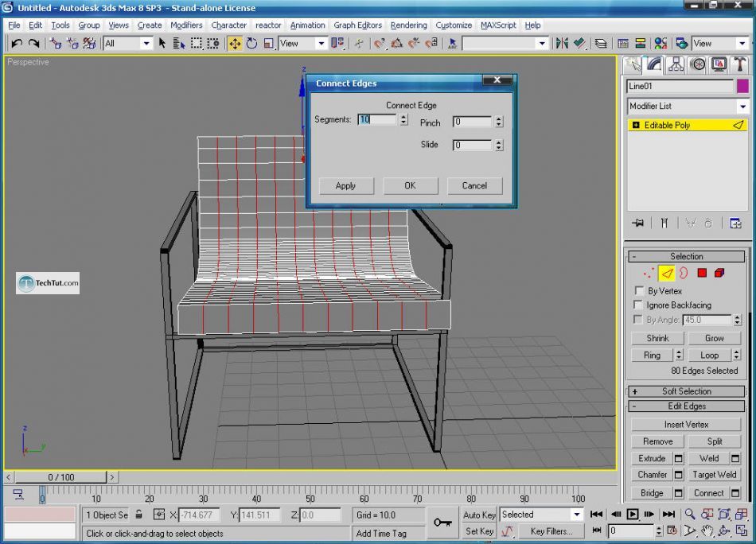
Task: Open the Utilities hammer panel tab
Action: [740, 64]
